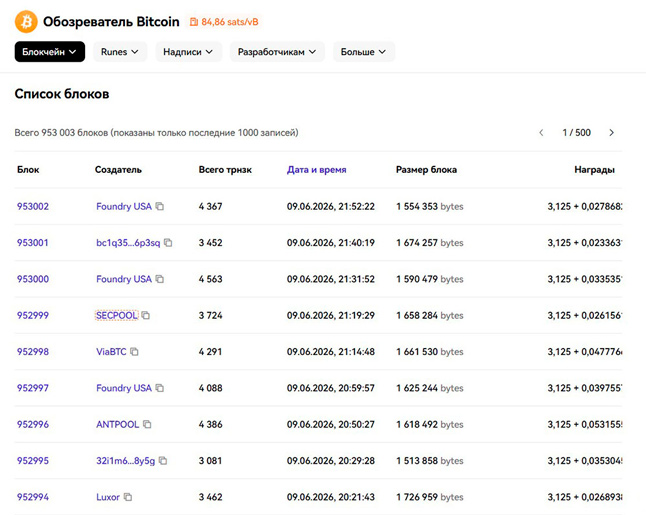Click the Всего трнзк column header
The height and width of the screenshot is (515, 646).
coord(225,170)
